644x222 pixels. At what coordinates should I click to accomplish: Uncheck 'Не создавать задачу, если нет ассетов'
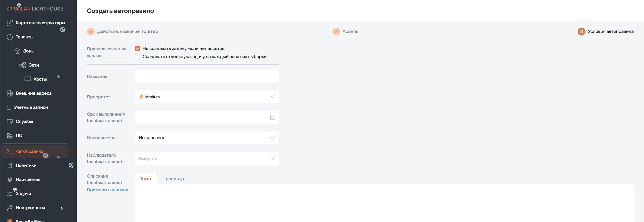coord(137,48)
